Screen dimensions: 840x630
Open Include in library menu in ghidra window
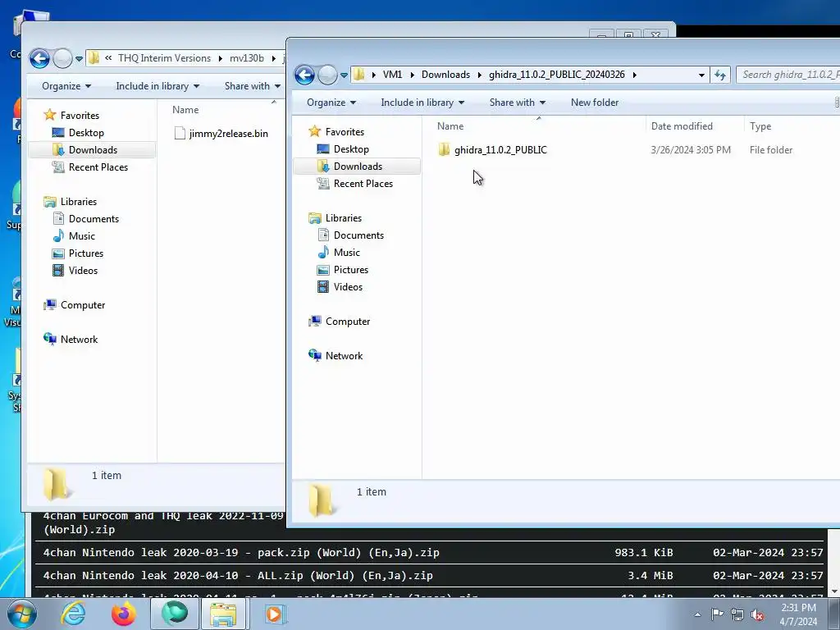coord(422,103)
